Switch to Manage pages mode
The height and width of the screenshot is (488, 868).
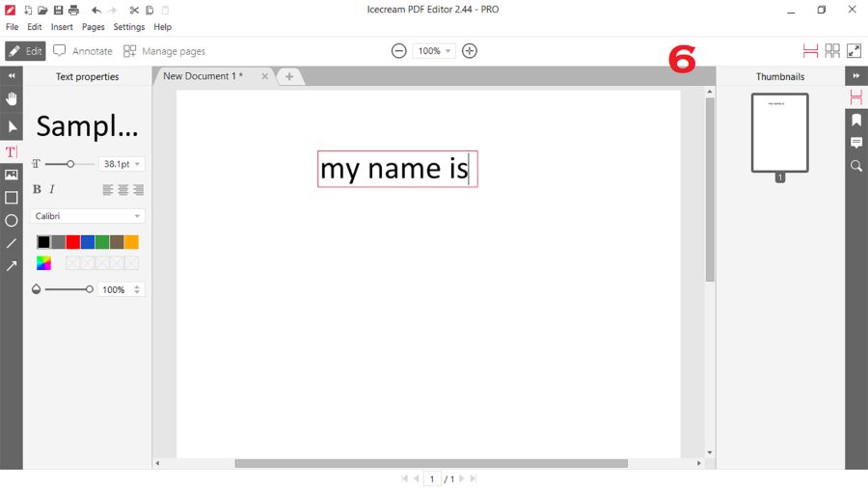coord(164,51)
